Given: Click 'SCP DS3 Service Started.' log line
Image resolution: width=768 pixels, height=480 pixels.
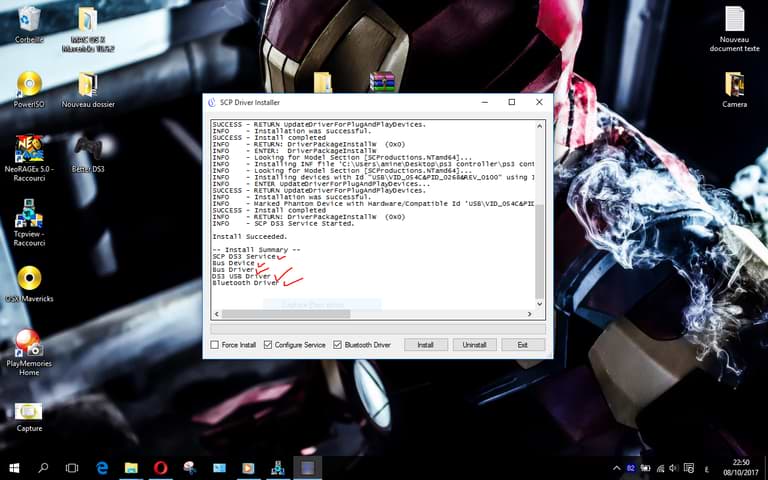Looking at the screenshot, I should coord(304,223).
